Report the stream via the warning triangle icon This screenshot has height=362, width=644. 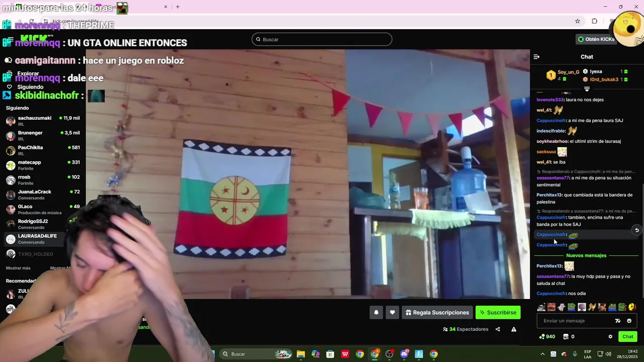[x=514, y=329]
